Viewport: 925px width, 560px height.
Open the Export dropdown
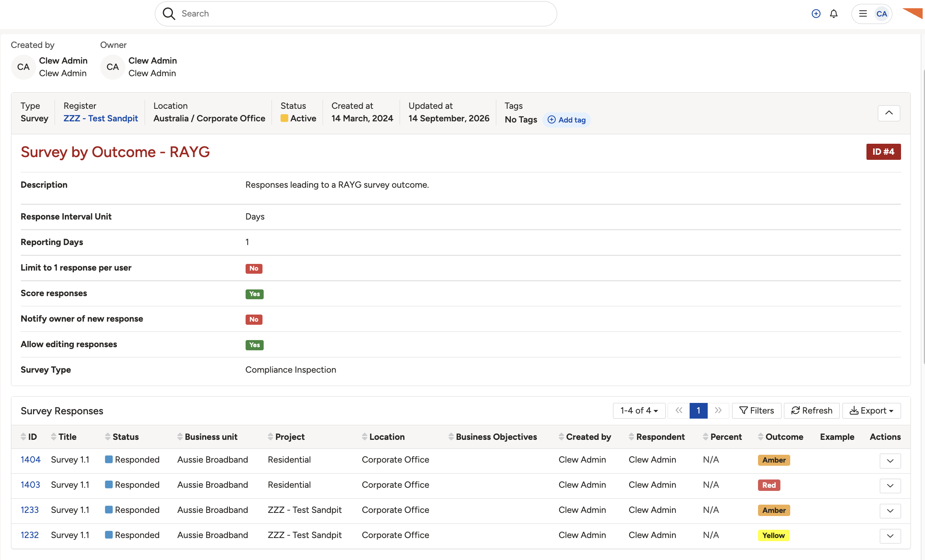coord(872,411)
